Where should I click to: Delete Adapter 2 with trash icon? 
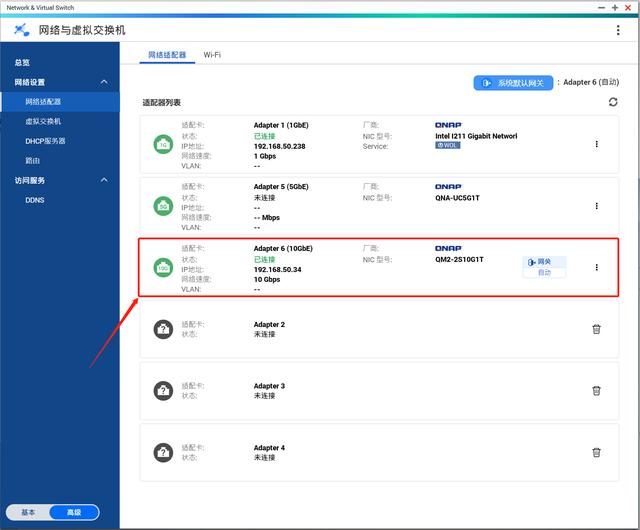596,329
